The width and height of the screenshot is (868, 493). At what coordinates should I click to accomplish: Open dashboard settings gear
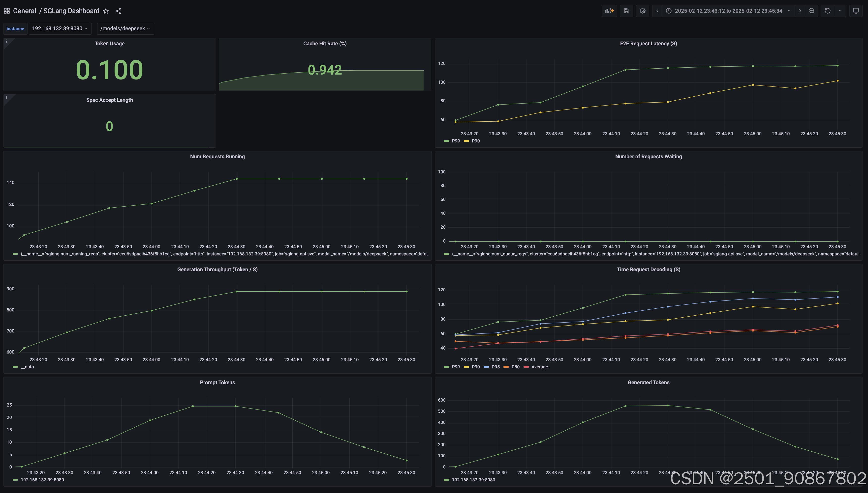(642, 11)
